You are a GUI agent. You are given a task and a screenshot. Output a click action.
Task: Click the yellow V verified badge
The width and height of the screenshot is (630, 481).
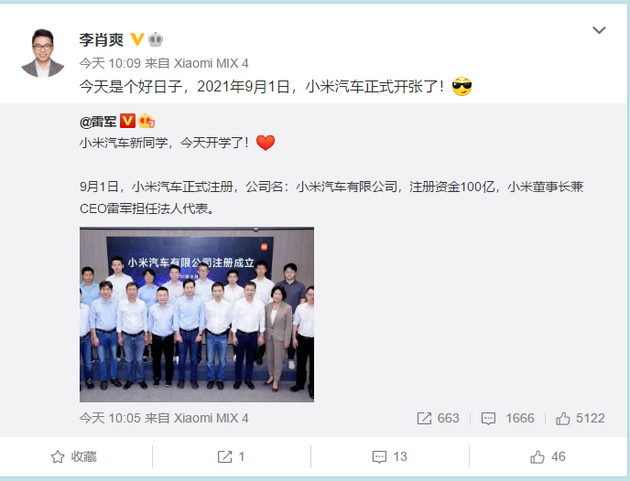[x=137, y=39]
